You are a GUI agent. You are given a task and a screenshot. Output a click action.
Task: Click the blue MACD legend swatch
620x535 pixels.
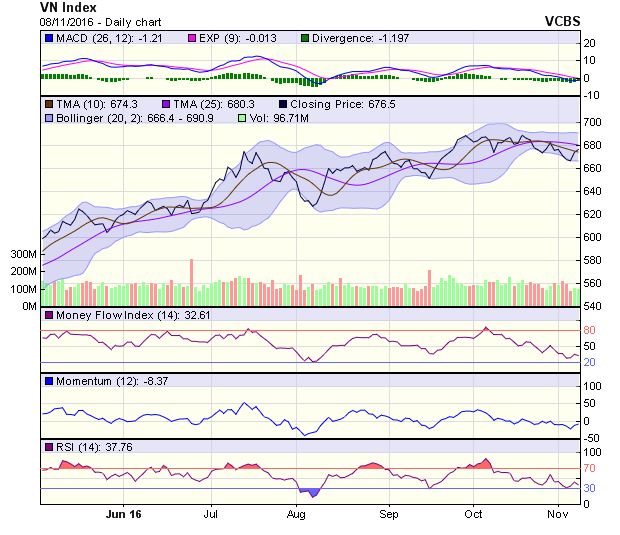48,38
